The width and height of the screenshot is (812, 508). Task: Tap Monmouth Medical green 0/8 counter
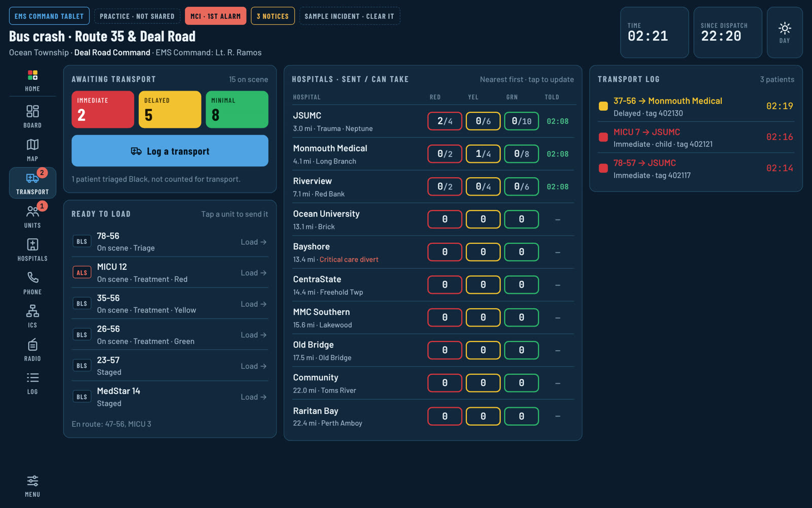tap(522, 154)
